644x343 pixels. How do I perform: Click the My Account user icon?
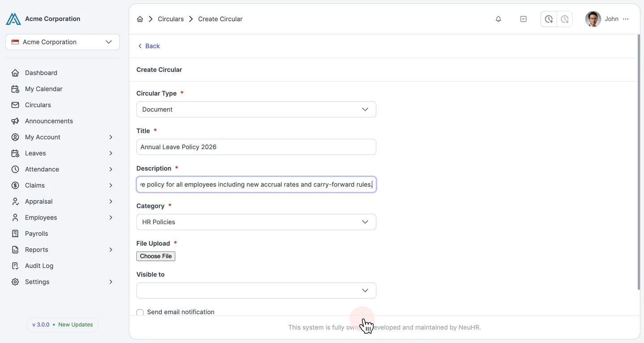coord(15,137)
